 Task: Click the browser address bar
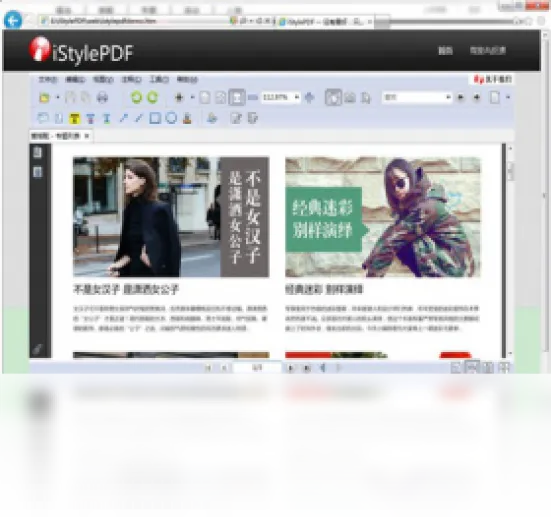tap(135, 21)
